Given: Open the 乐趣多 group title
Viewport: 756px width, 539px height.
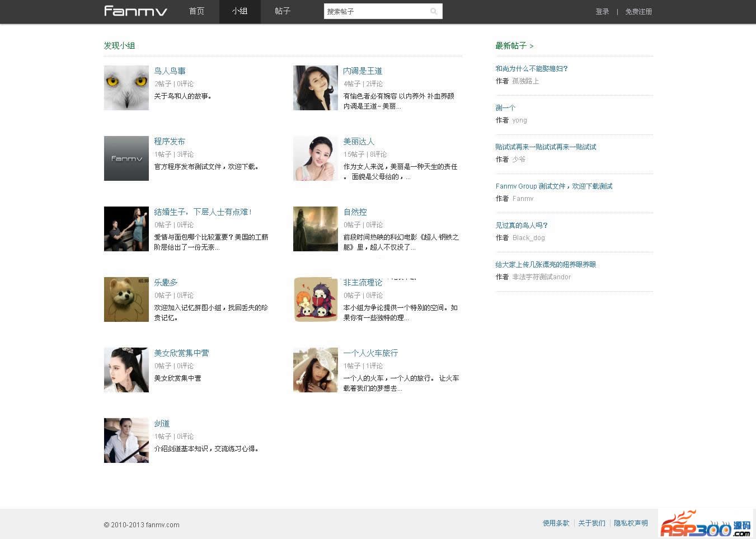Looking at the screenshot, I should pyautogui.click(x=166, y=283).
